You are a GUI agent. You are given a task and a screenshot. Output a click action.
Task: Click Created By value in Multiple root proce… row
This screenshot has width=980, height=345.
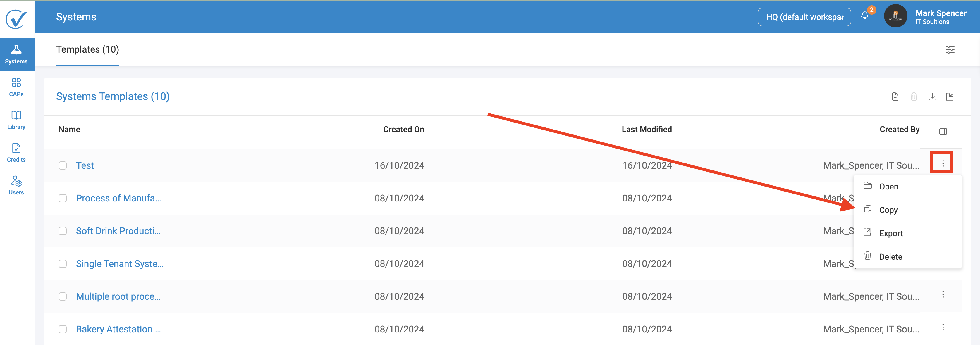click(x=871, y=296)
